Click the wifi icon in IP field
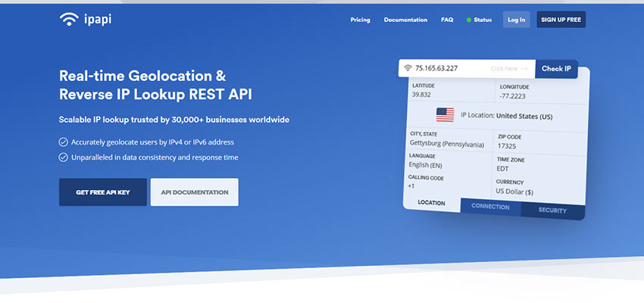 click(x=408, y=68)
